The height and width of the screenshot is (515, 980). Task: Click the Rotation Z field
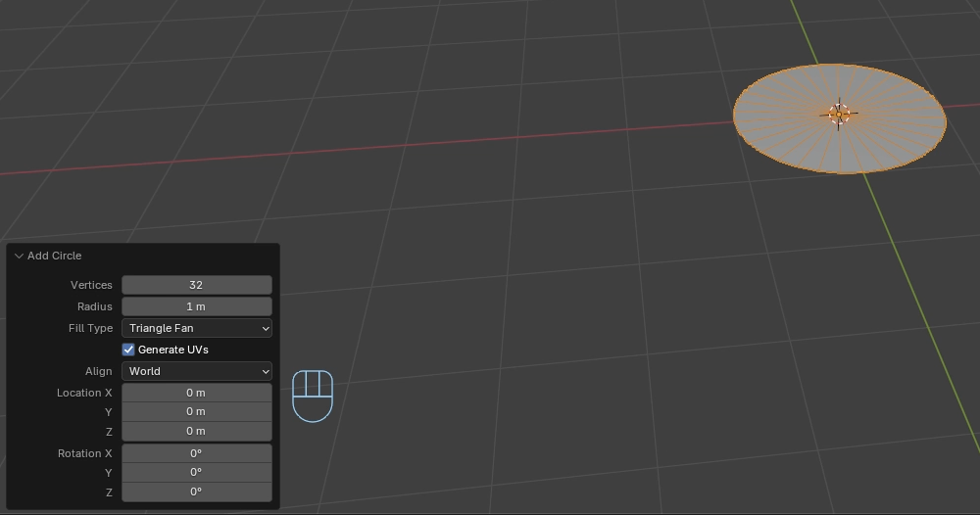pos(197,492)
